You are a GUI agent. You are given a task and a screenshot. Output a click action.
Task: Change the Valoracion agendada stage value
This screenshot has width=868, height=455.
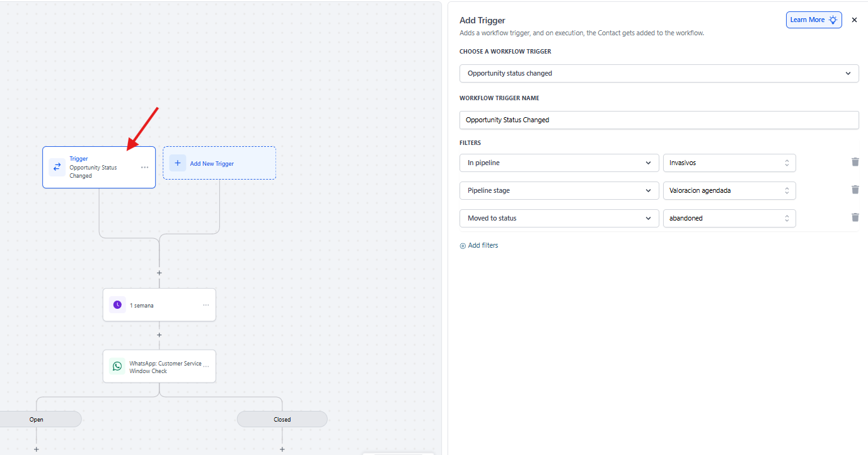729,190
